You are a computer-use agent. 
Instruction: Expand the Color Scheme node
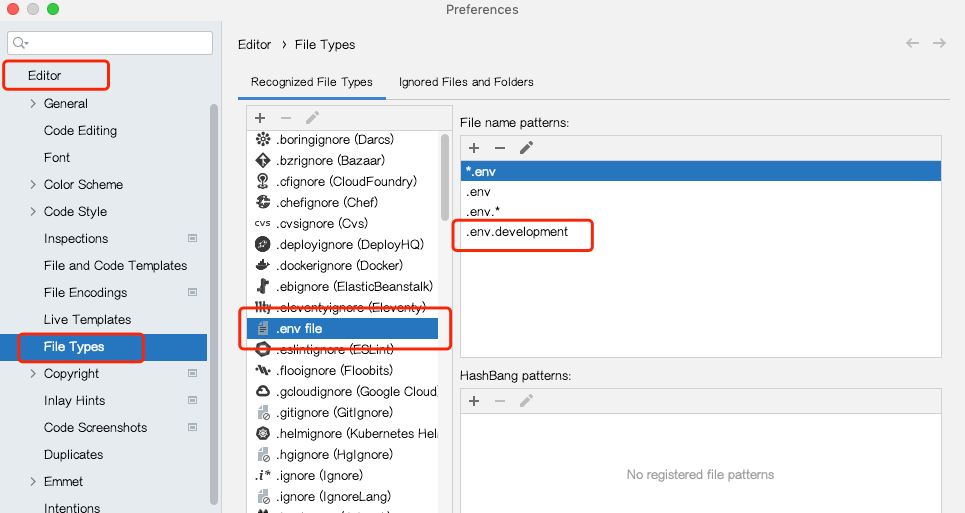33,185
